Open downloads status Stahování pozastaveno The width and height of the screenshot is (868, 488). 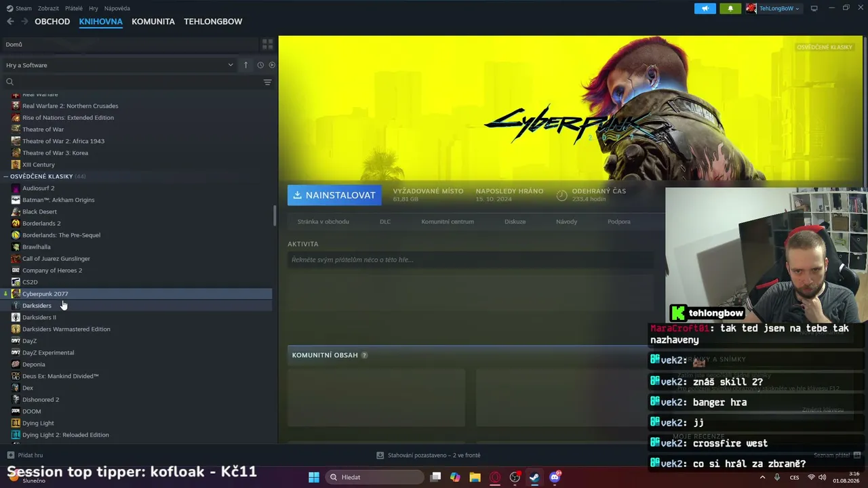point(429,455)
